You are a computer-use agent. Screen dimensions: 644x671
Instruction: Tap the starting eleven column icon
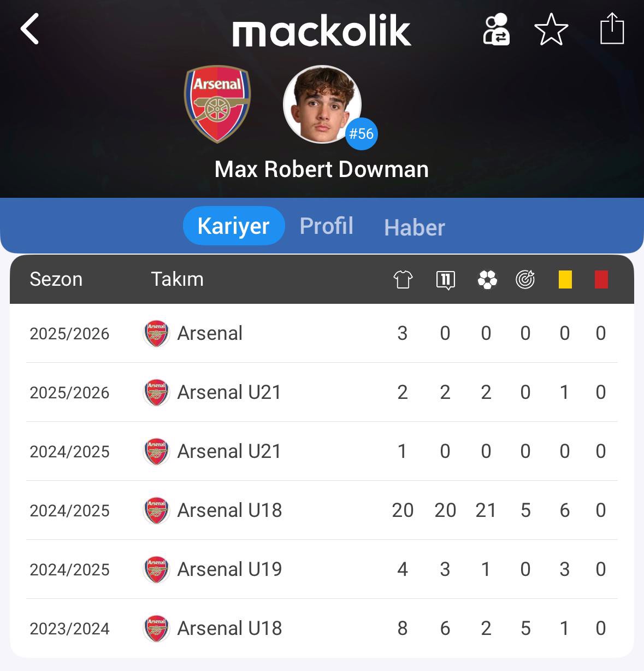pos(445,280)
